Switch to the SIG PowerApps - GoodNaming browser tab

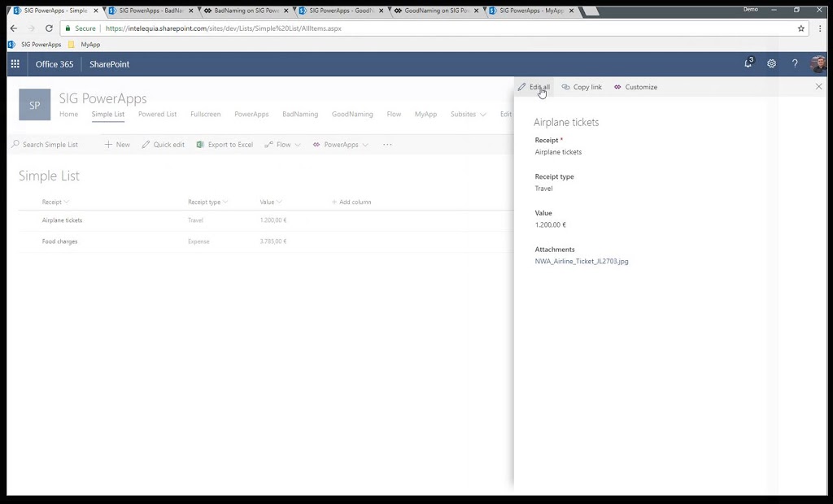[341, 11]
